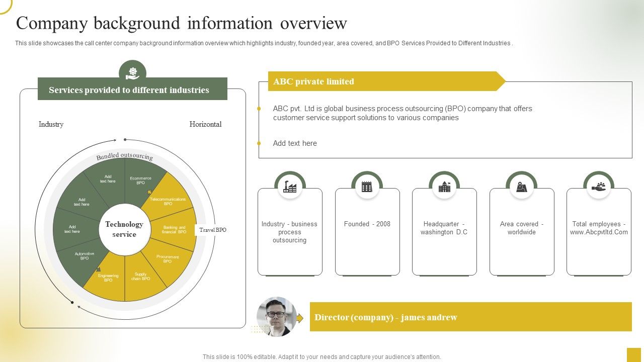This screenshot has height=362, width=644.
Task: Click the Industry label above chart
Action: [51, 124]
